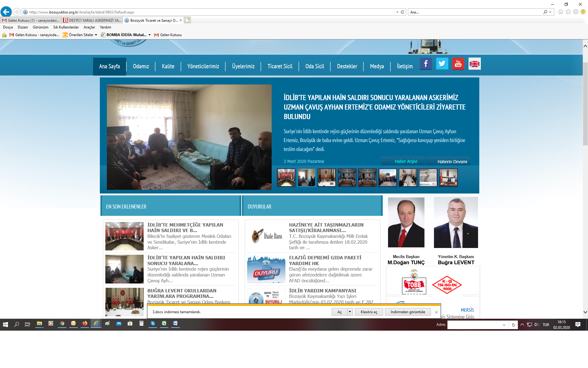Close the Bozüyük Ticaret ve Sanayi tab
Screen dimensions: 588x368
[x=181, y=20]
